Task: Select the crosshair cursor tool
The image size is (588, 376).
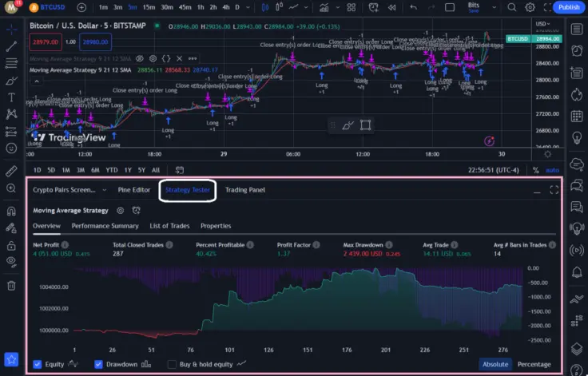Action: [x=11, y=29]
